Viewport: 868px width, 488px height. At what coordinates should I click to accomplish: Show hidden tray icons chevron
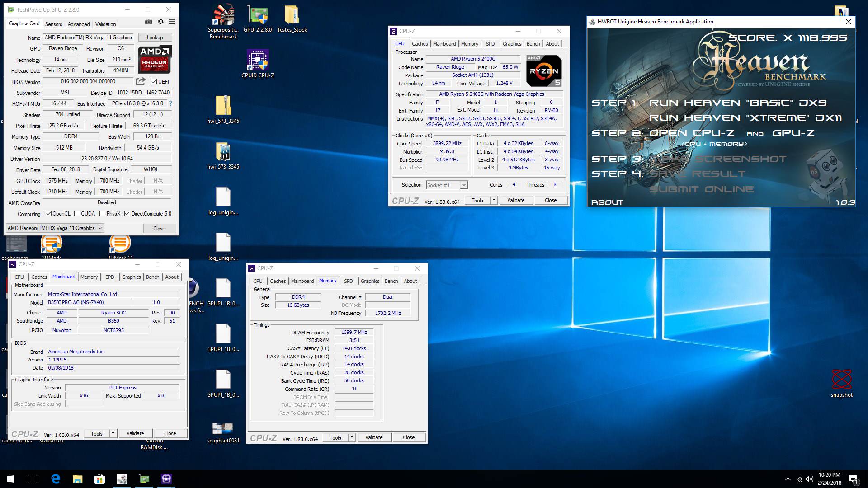(788, 479)
